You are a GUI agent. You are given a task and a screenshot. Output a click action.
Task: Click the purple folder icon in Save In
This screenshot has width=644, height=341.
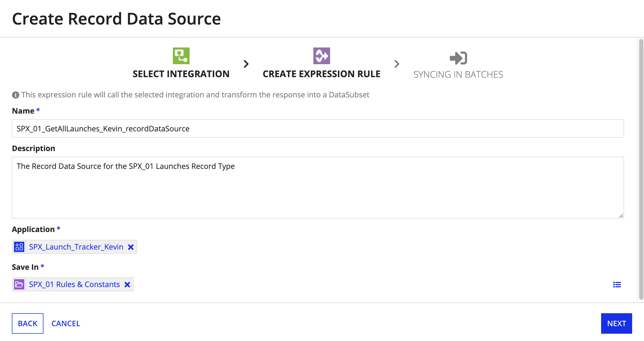click(19, 284)
